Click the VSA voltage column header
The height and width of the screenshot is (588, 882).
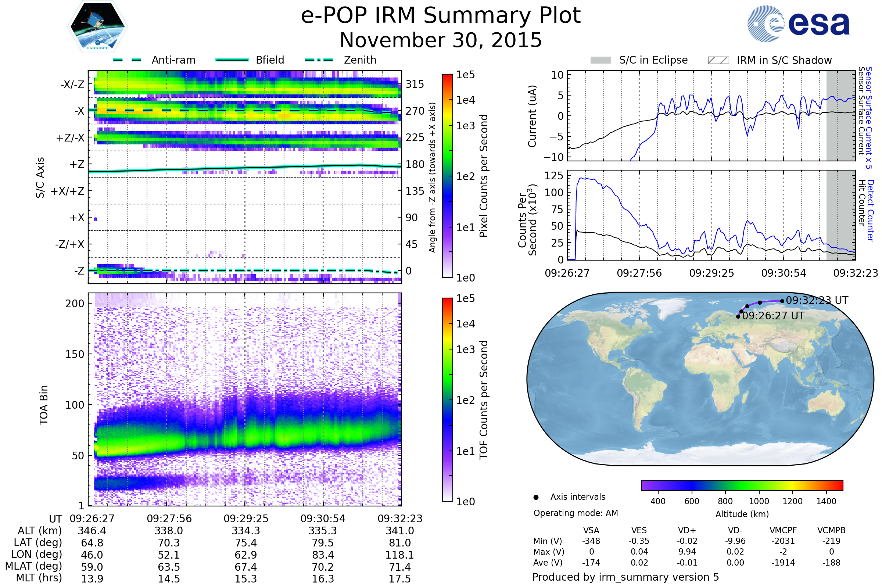point(591,530)
